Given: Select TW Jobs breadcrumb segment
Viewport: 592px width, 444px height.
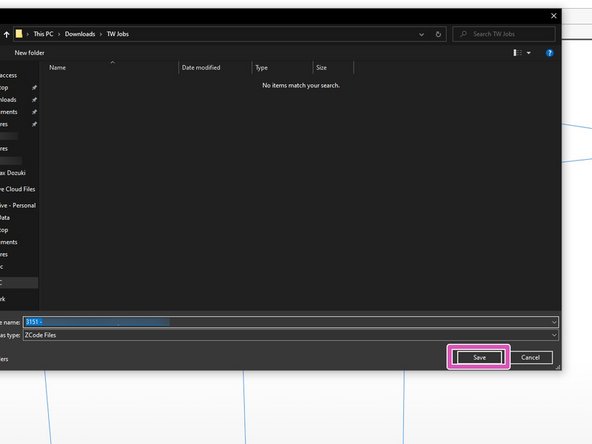Looking at the screenshot, I should coord(117,34).
